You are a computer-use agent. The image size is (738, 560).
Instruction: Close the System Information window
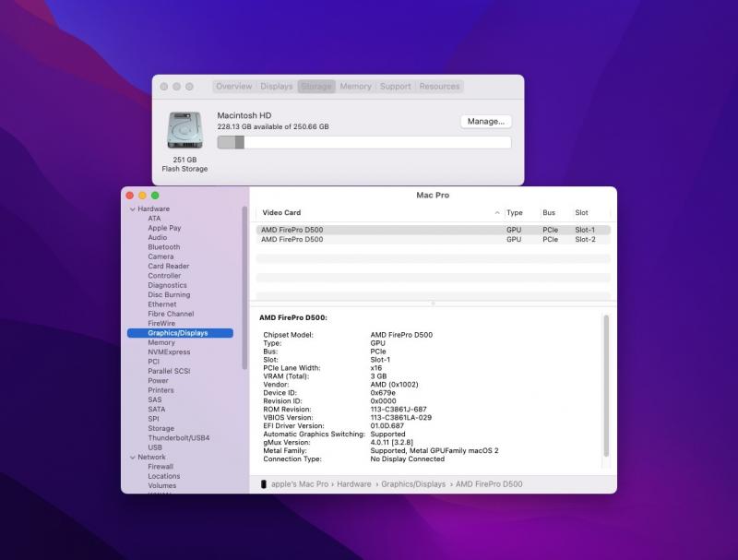pos(130,196)
